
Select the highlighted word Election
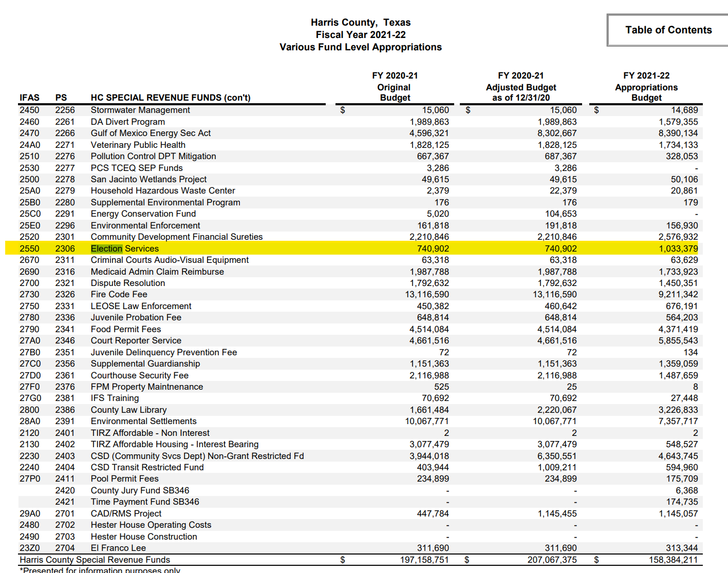[107, 249]
